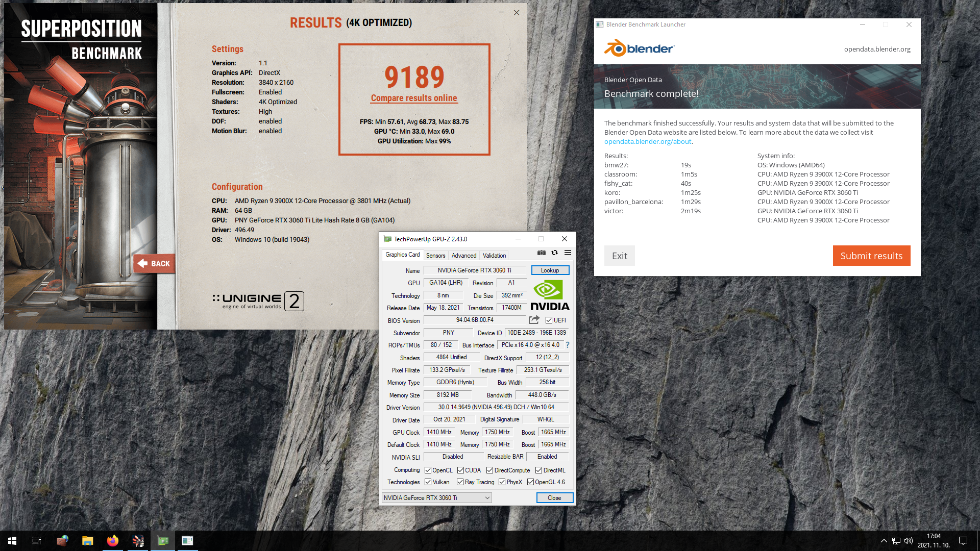
Task: Open File Explorer from the taskbar
Action: click(88, 541)
